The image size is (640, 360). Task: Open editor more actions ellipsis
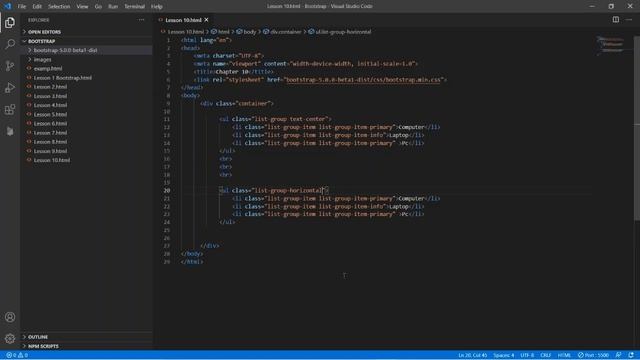[x=629, y=20]
